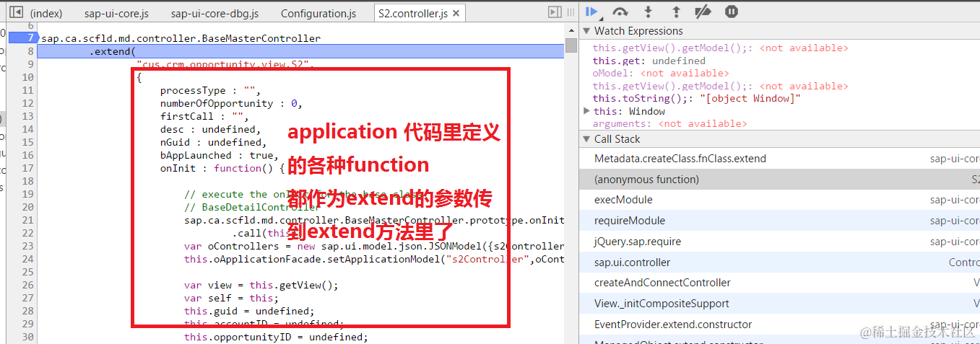Select the jQuery.sap.require stack frame

point(779,242)
